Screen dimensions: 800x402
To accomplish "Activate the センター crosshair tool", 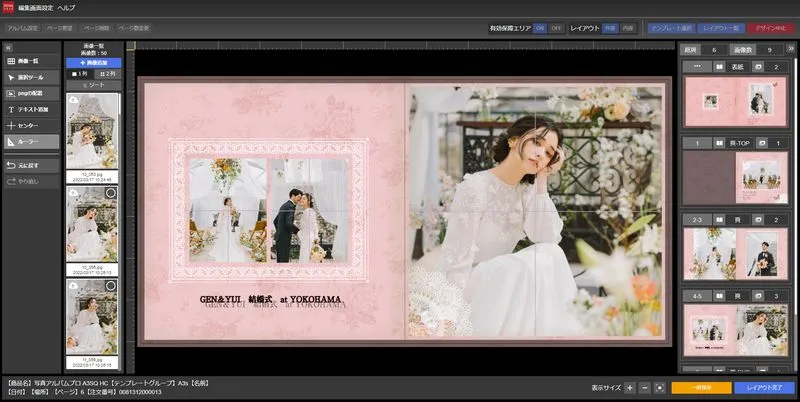I will 30,126.
